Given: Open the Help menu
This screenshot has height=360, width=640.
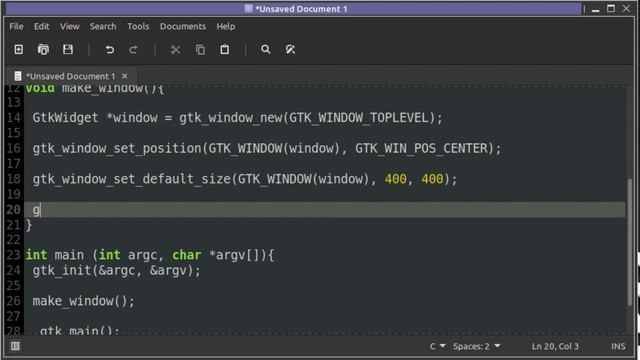Looking at the screenshot, I should [x=226, y=27].
